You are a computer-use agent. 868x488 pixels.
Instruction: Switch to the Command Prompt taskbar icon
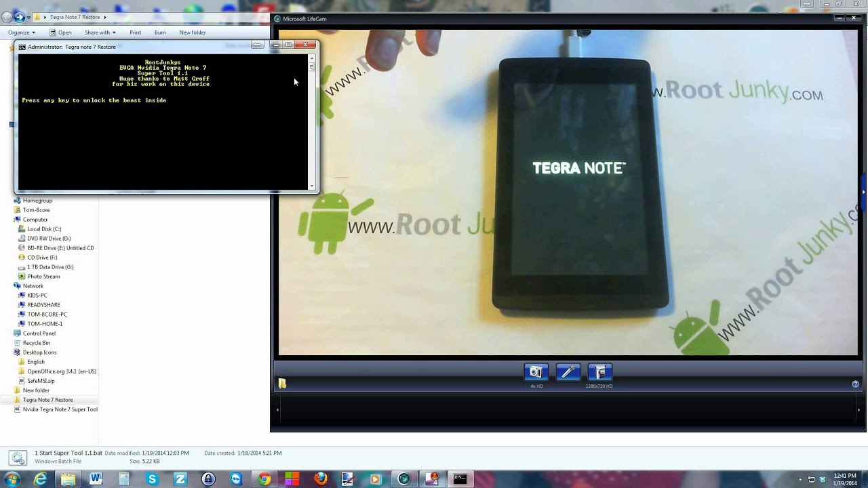[460, 479]
